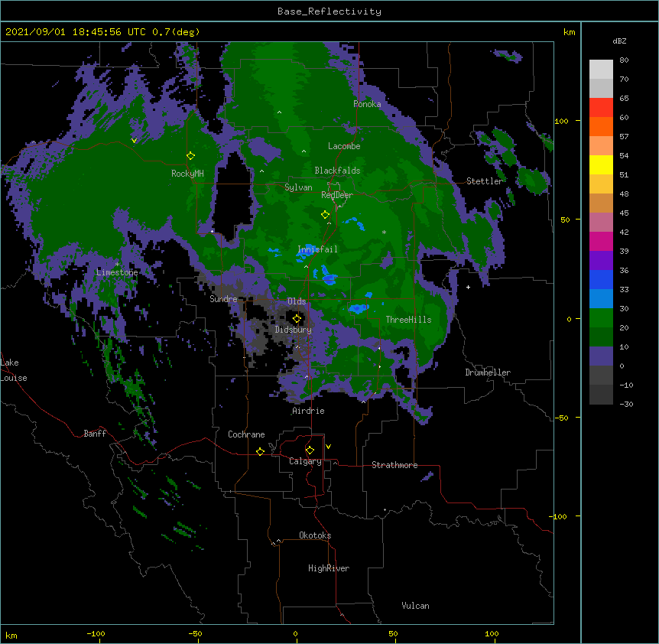Viewport: 659px width, 644px height.
Task: Click the Drumheller label
Action: pyautogui.click(x=488, y=372)
